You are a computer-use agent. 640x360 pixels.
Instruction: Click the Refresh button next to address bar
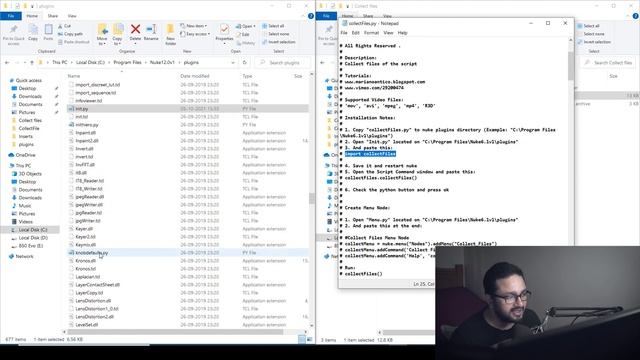coord(244,62)
